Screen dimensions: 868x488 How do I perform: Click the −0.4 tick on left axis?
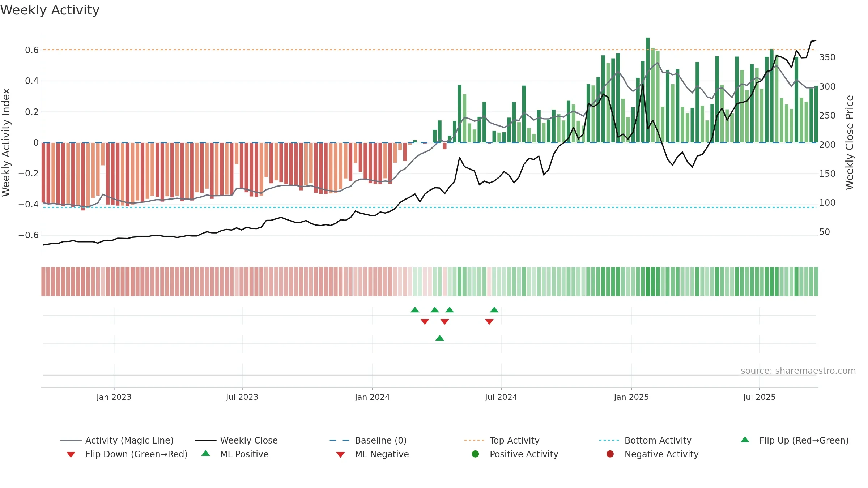[29, 205]
